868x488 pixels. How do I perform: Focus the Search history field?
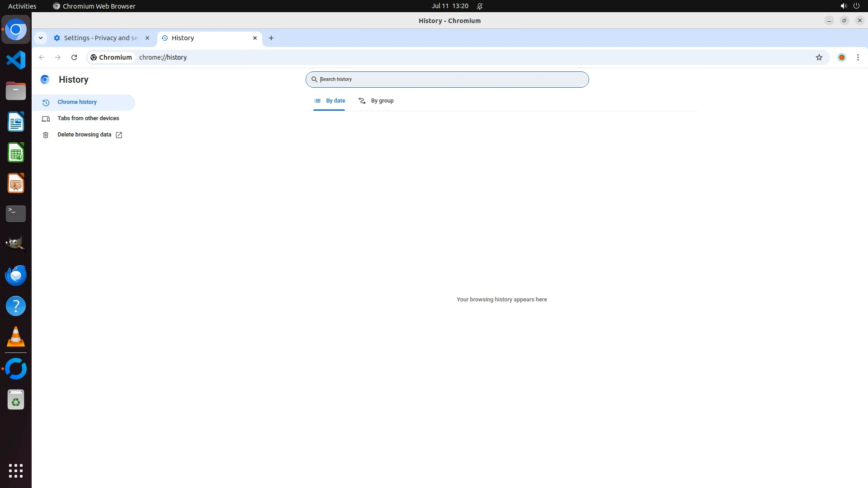point(448,80)
